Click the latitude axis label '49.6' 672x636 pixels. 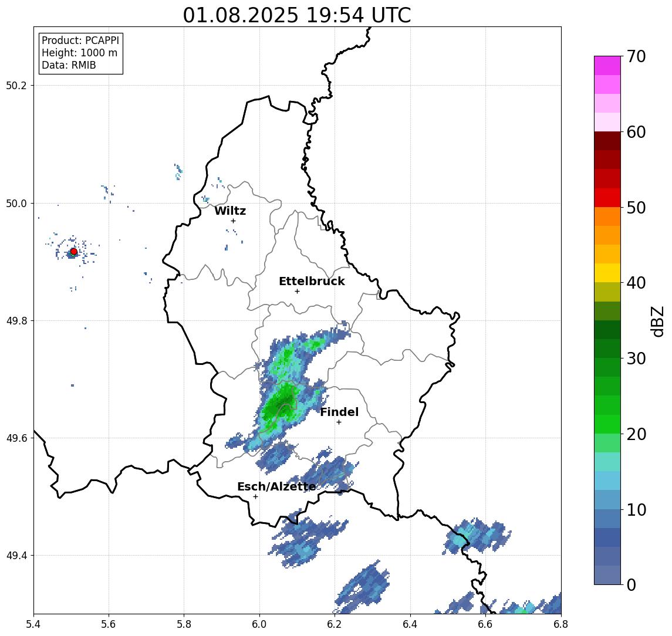pos(16,438)
